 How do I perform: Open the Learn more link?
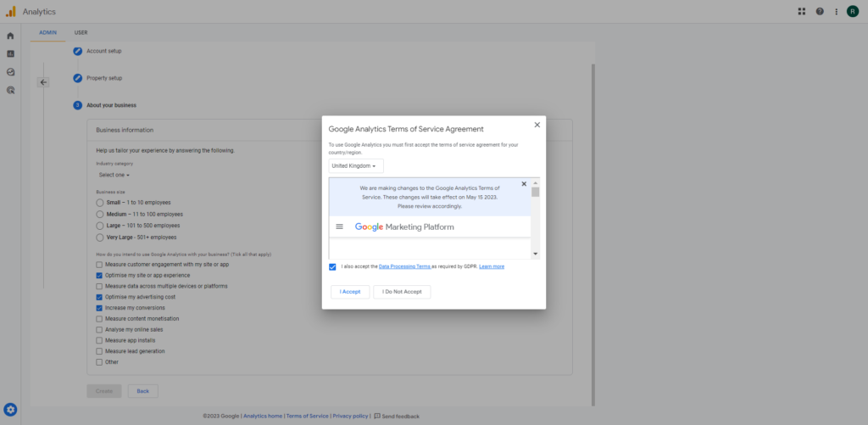(492, 266)
